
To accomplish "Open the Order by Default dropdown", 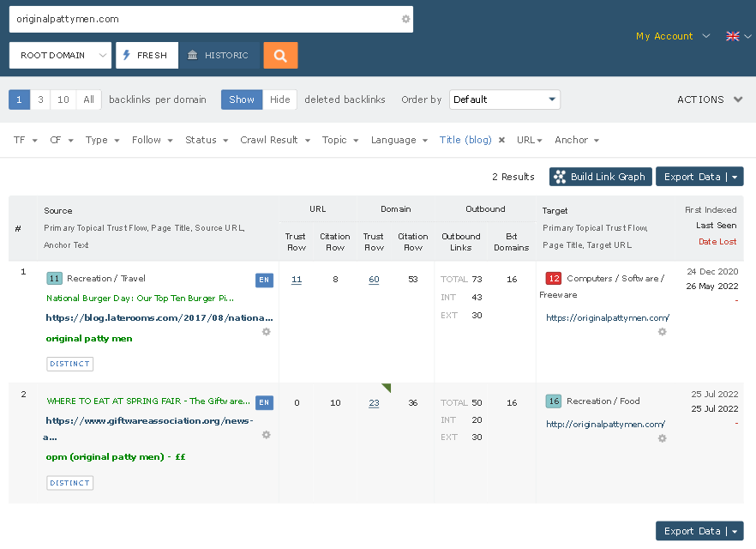I will pyautogui.click(x=504, y=100).
